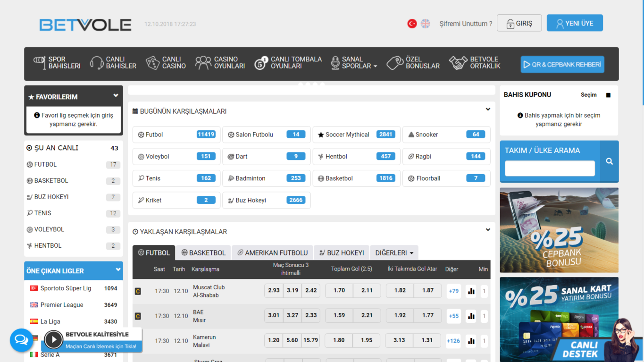
Task: Expand +55 more bets for BAE Mısır
Action: pyautogui.click(x=454, y=316)
